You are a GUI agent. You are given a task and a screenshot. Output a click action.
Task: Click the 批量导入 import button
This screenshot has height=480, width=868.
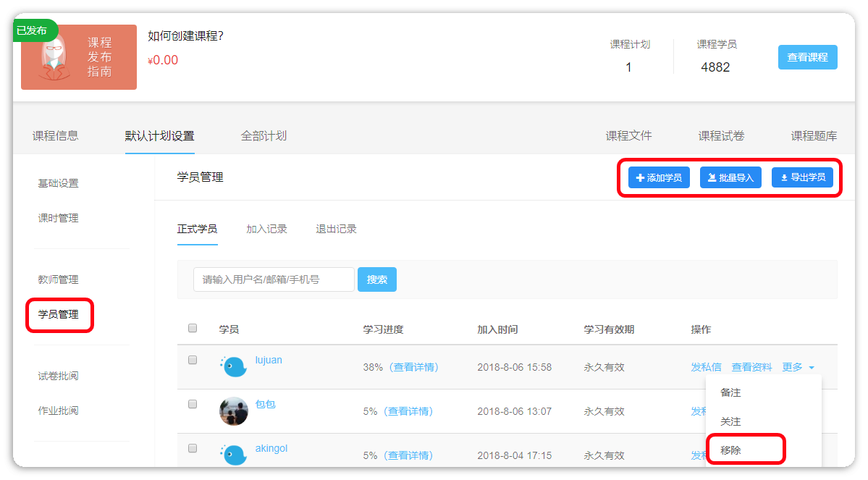[730, 177]
